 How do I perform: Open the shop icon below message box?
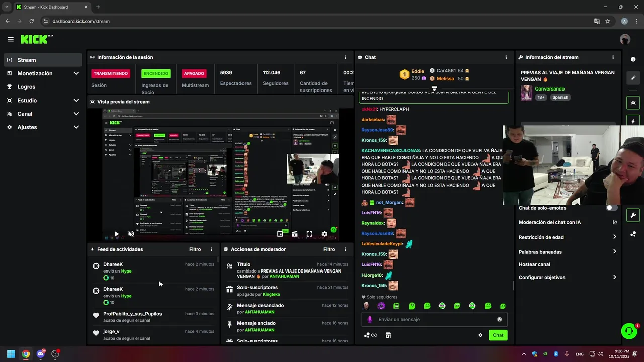tap(388, 335)
